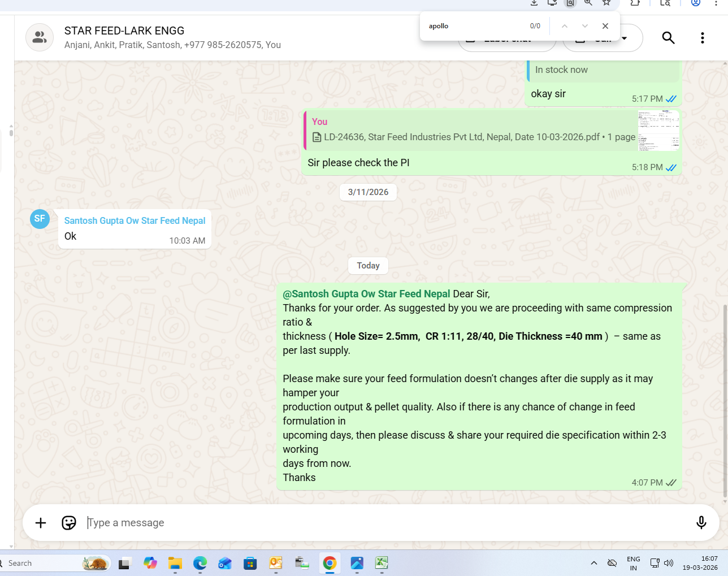
Task: Go to next find result
Action: pos(585,26)
